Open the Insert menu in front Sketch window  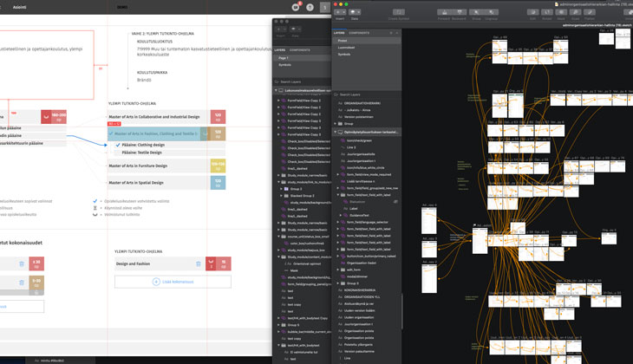[x=340, y=12]
